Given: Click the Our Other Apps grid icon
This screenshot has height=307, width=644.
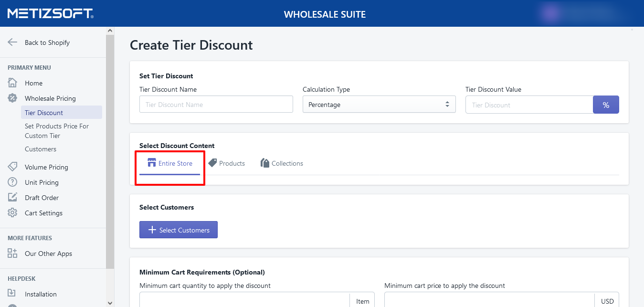Looking at the screenshot, I should click(x=13, y=254).
